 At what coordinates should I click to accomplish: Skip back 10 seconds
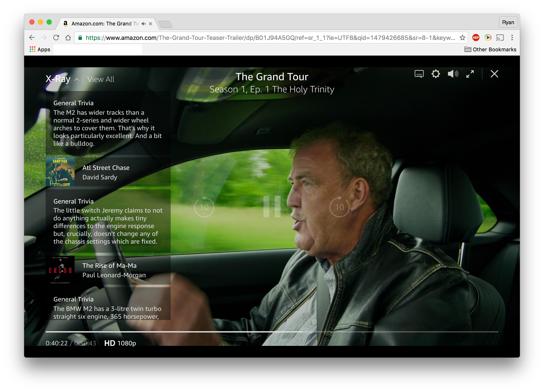(x=204, y=207)
